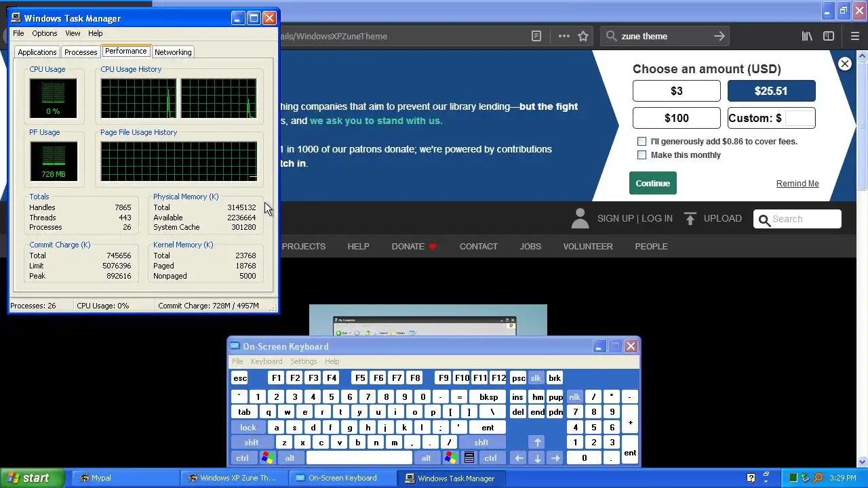
Task: Click the UPLOAD link
Action: coord(722,218)
